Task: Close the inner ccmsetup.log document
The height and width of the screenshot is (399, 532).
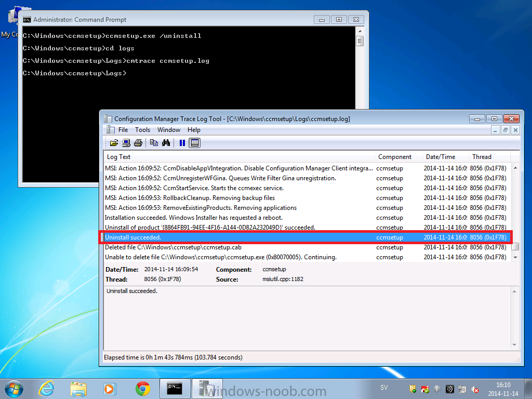Action: click(x=515, y=130)
